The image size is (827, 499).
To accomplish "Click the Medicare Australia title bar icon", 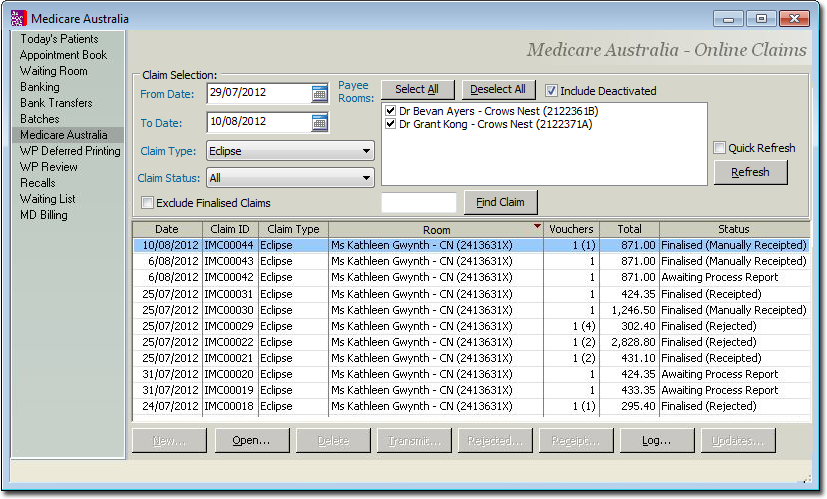I will pyautogui.click(x=18, y=18).
